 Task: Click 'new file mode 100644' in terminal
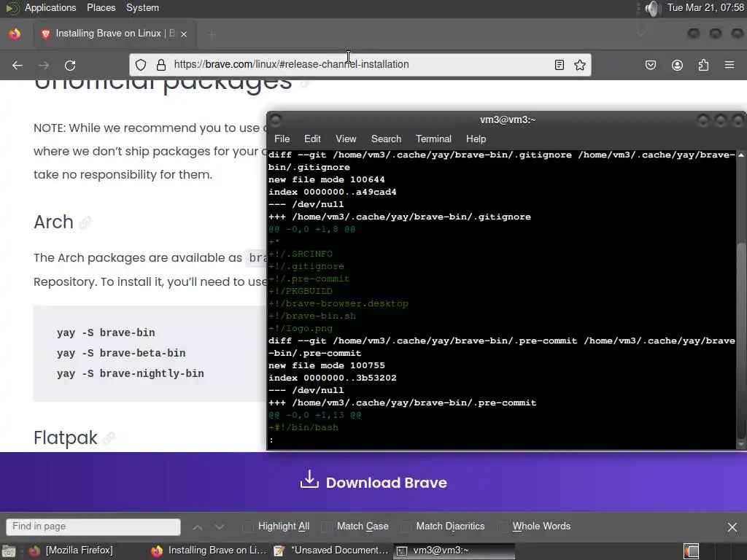tap(326, 179)
